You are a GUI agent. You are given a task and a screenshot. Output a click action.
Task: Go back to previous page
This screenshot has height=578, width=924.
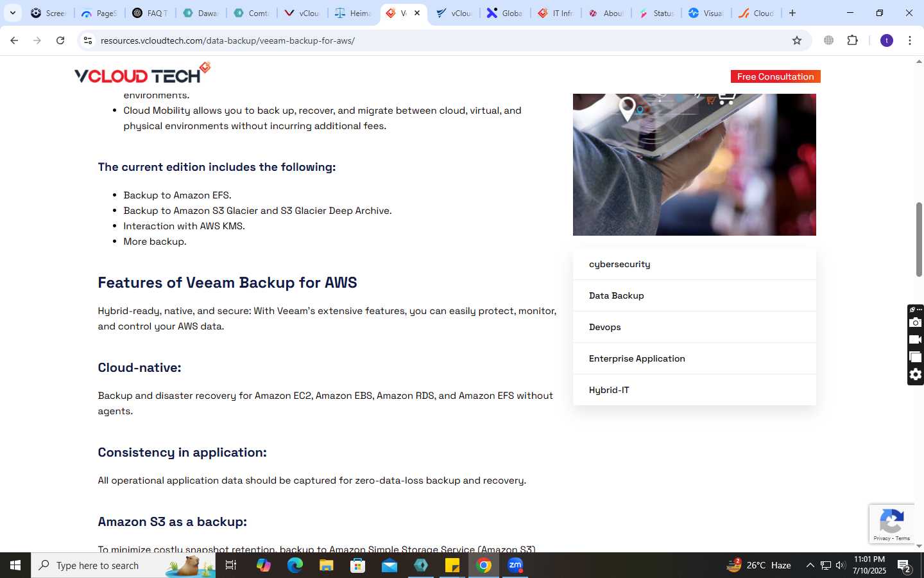pyautogui.click(x=14, y=40)
